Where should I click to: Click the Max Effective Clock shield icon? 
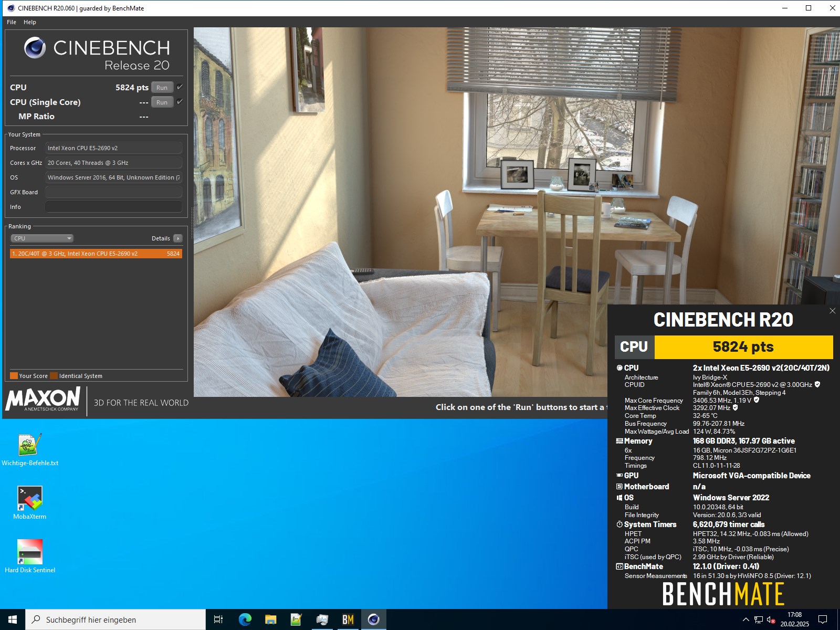(x=735, y=407)
